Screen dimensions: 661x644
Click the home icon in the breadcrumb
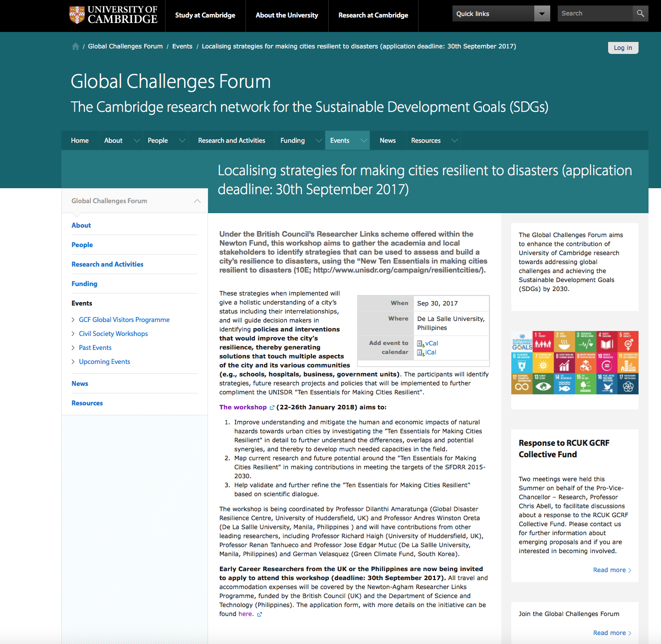(75, 46)
